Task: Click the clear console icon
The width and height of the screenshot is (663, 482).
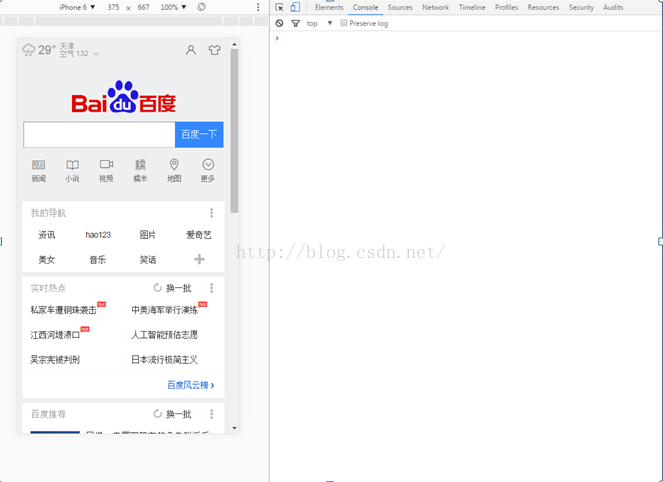Action: [279, 23]
